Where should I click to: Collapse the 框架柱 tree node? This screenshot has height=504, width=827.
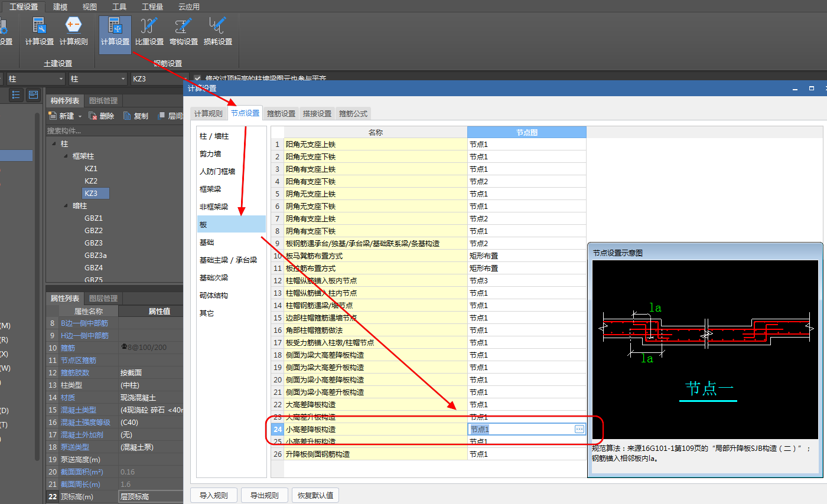point(66,156)
